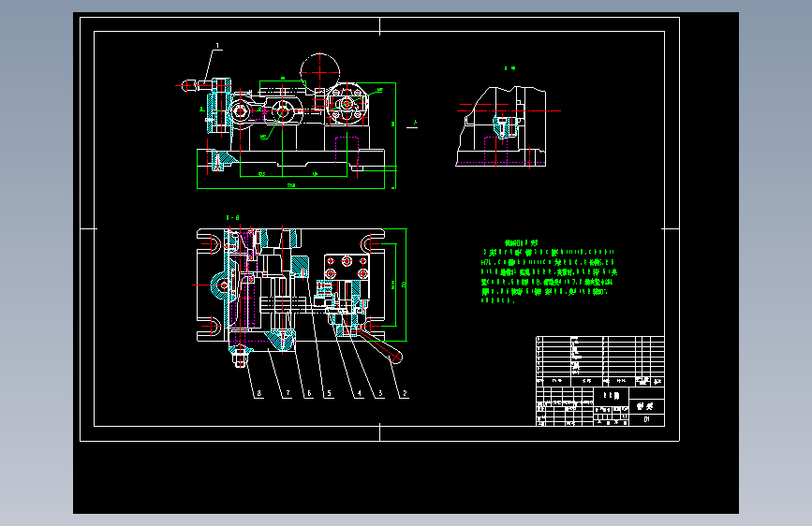Click the 01 drawing number in title block
812x526 pixels.
(x=646, y=419)
